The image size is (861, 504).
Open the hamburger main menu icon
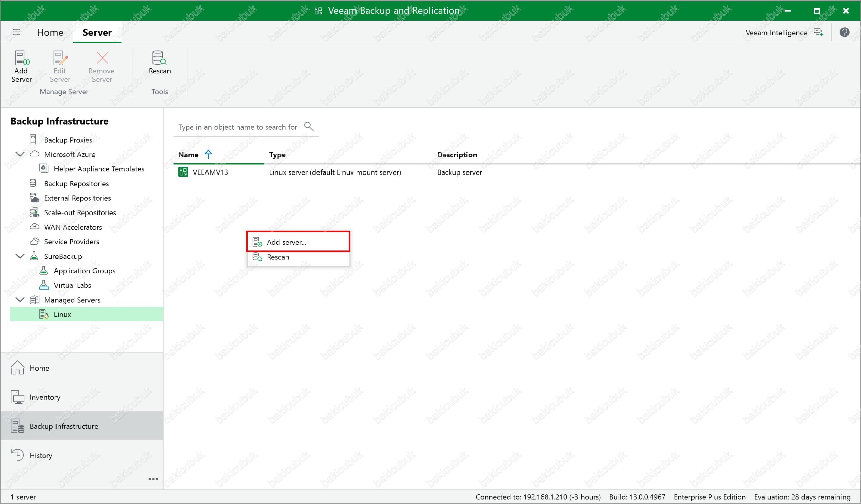[16, 32]
